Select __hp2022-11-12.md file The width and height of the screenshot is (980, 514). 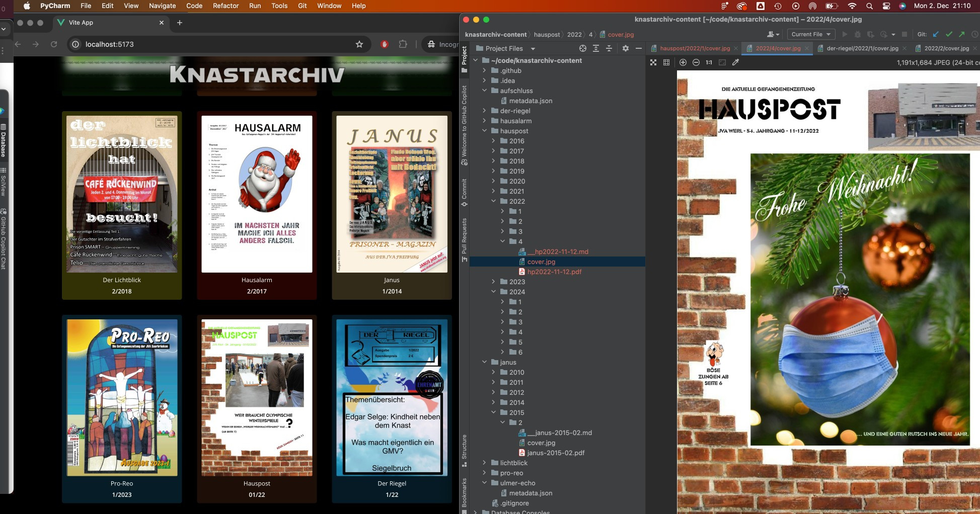tap(557, 251)
